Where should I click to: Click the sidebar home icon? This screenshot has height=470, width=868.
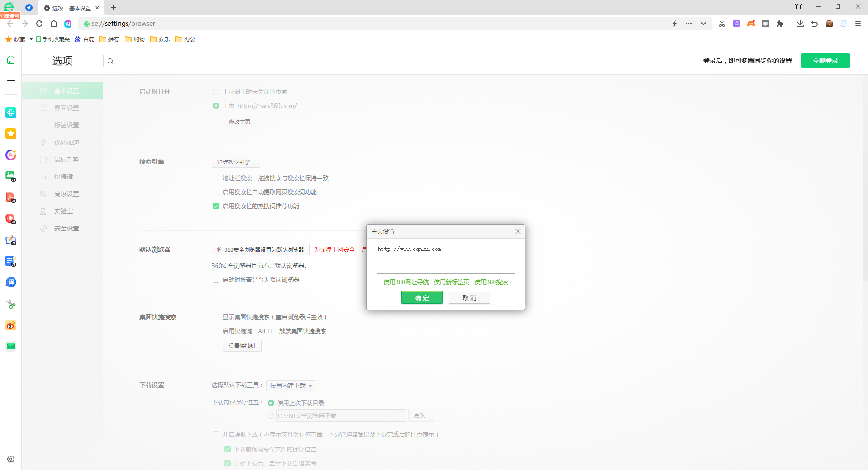coord(11,60)
